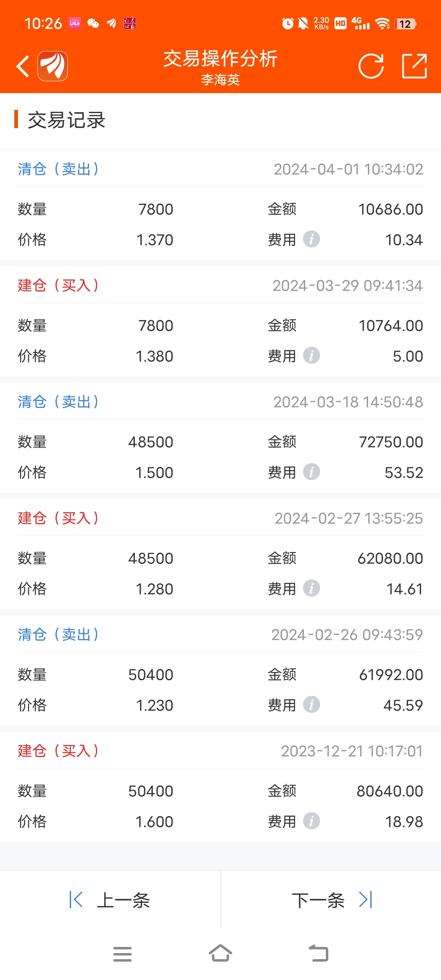This screenshot has width=441, height=980.
Task: Select the 2024-03-29 建仓 buy record
Action: click(x=220, y=321)
